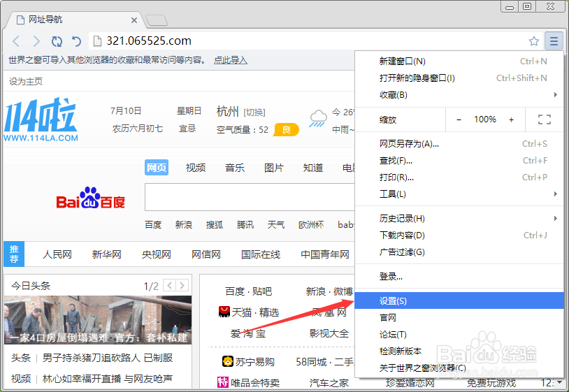Image resolution: width=569 pixels, height=392 pixels.
Task: Click the 新浪 quick link under search
Action: click(x=184, y=225)
